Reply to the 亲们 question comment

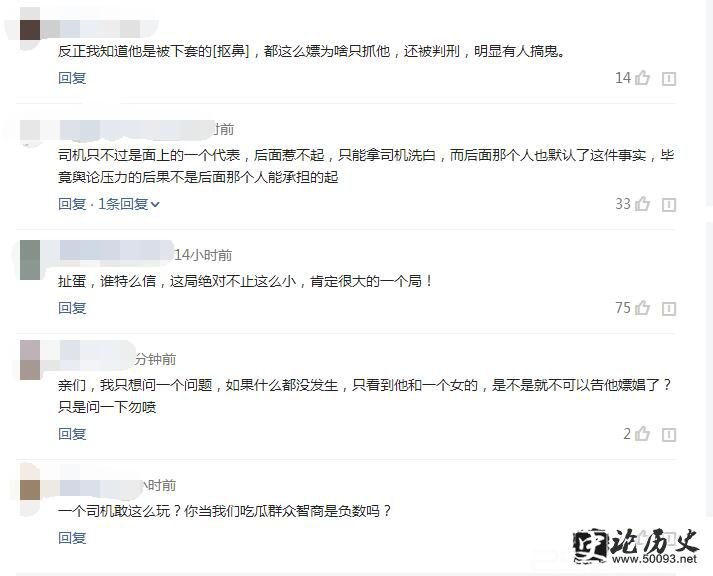(72, 434)
